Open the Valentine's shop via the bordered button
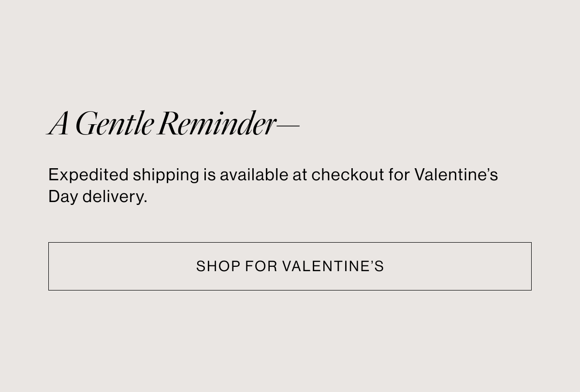This screenshot has height=392, width=580. pyautogui.click(x=290, y=266)
